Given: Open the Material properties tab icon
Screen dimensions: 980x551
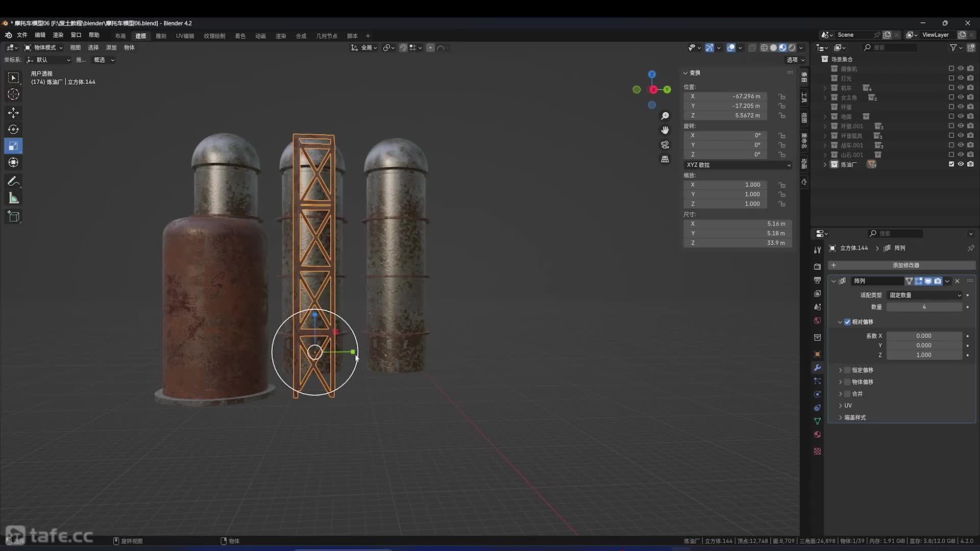Looking at the screenshot, I should pos(817,435).
